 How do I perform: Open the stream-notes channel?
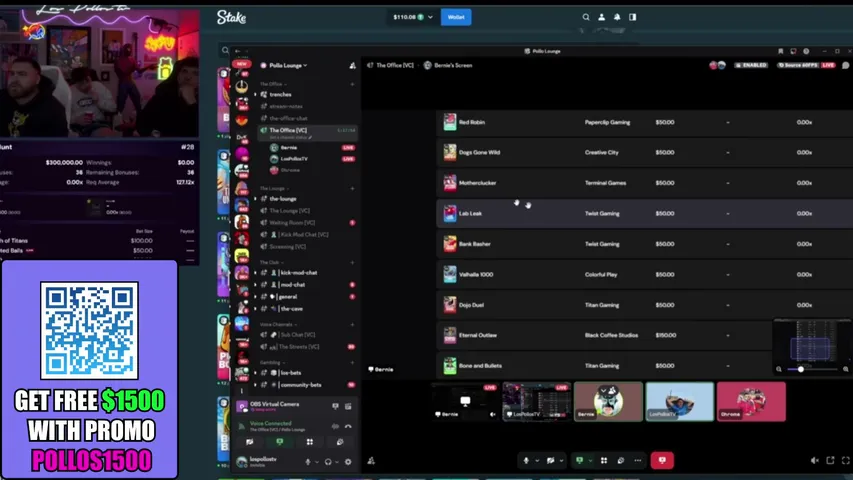pyautogui.click(x=286, y=106)
